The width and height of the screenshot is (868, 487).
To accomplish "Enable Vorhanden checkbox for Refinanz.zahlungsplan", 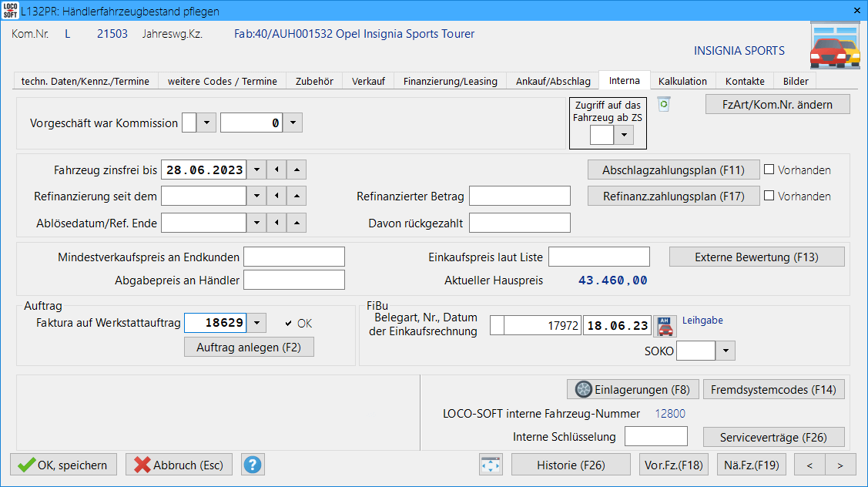I will pos(769,196).
